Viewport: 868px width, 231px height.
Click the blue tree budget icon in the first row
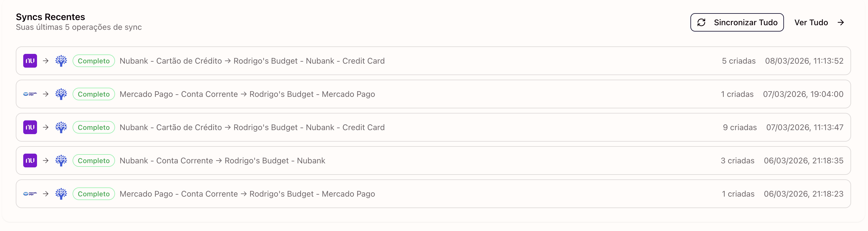click(61, 61)
